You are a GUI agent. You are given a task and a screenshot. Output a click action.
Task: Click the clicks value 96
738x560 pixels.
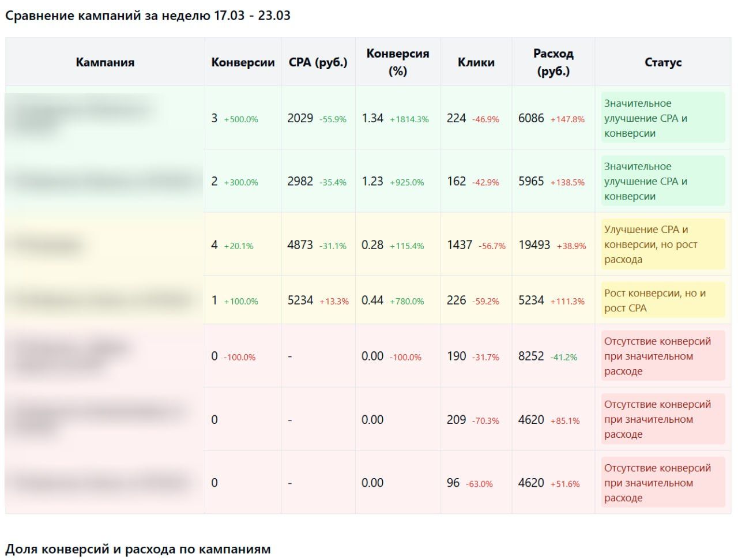453,483
